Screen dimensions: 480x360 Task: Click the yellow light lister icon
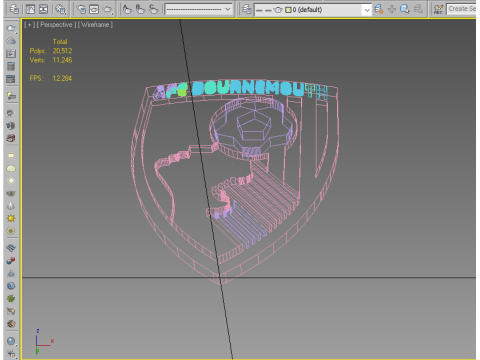pyautogui.click(x=11, y=96)
